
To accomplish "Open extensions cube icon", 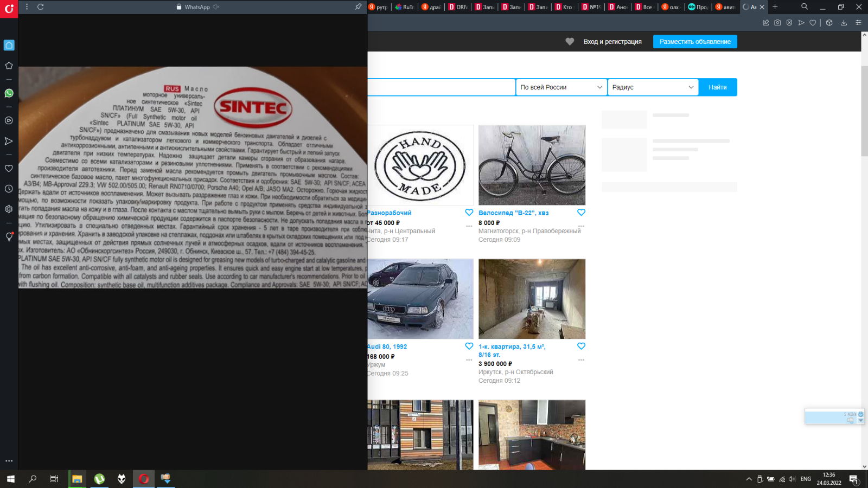I will (829, 23).
